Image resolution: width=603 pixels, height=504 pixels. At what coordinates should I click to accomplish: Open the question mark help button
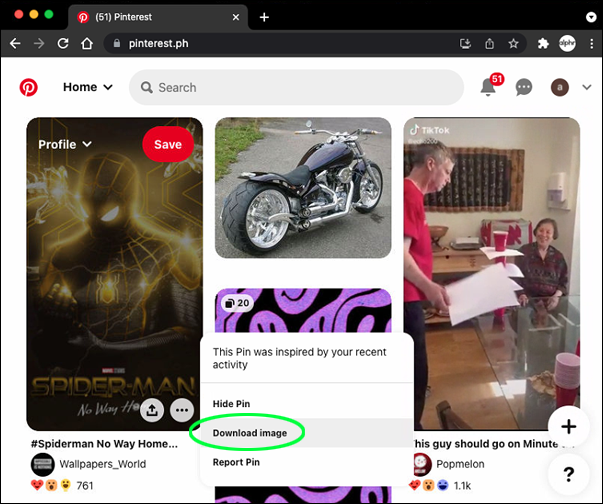[x=568, y=474]
